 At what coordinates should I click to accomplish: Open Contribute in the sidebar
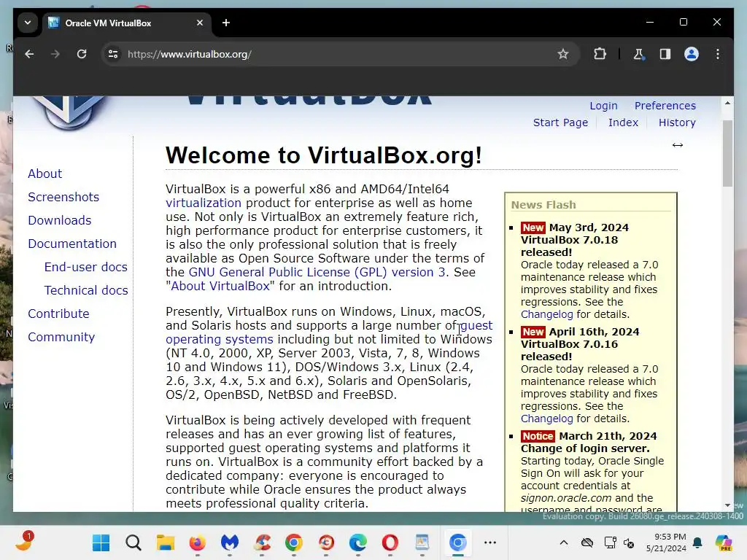point(58,314)
